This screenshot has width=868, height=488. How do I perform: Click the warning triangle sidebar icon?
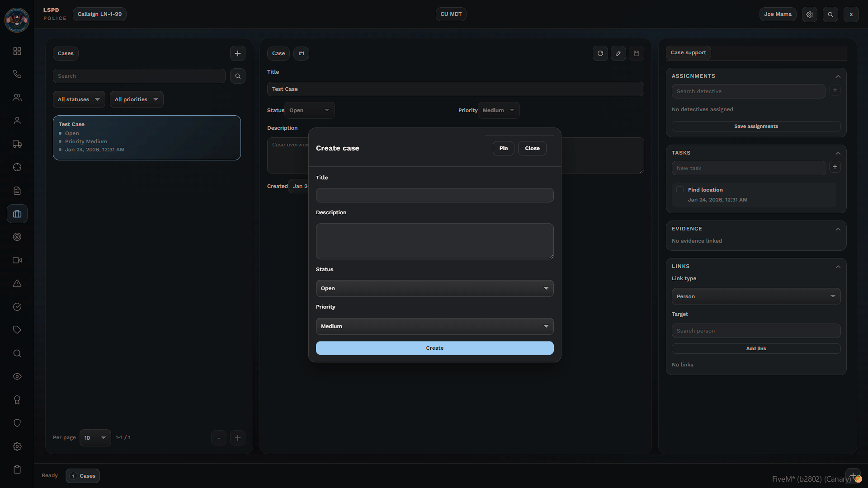pos(17,284)
